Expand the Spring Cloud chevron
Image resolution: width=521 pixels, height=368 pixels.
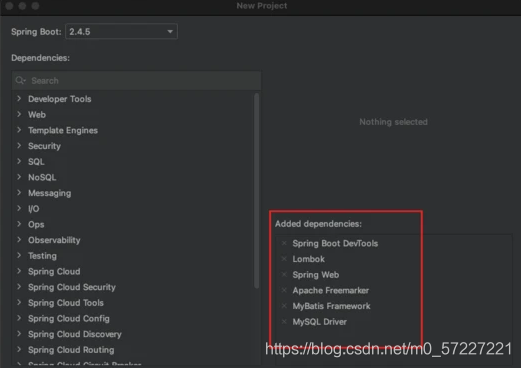pos(19,271)
